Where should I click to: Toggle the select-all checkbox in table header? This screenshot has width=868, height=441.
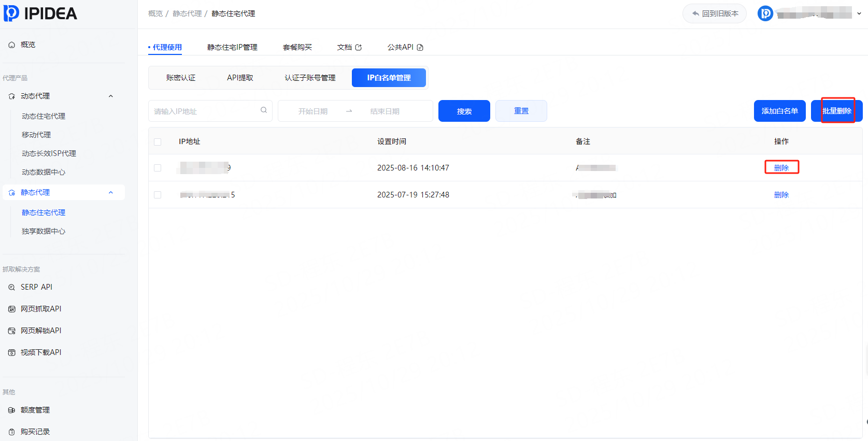click(x=158, y=141)
